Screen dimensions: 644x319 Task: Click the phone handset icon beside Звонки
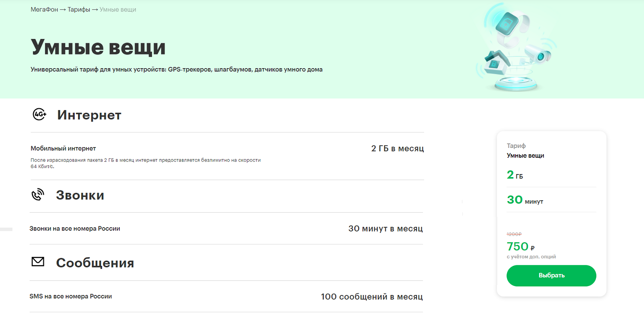click(x=38, y=195)
